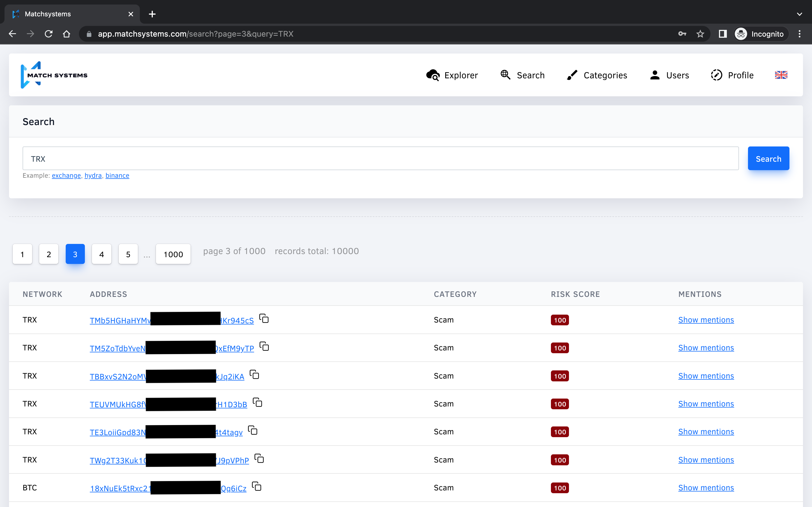Open the language flag selector

pyautogui.click(x=781, y=75)
